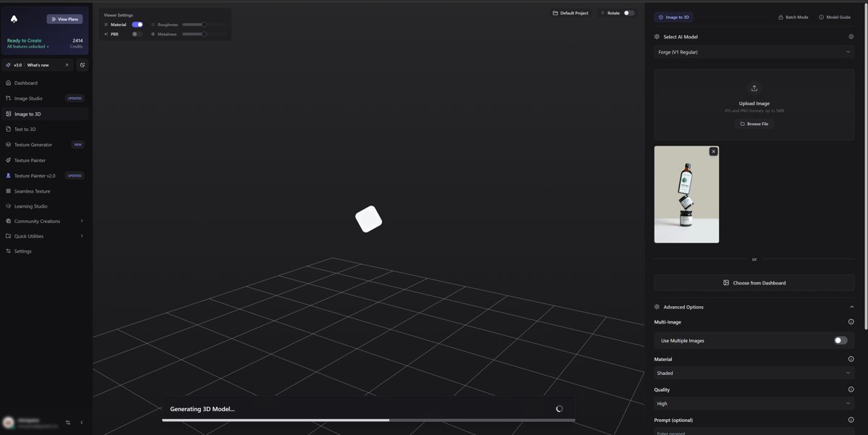
Task: Expand All features unlocked dropdown arrow
Action: [48, 47]
